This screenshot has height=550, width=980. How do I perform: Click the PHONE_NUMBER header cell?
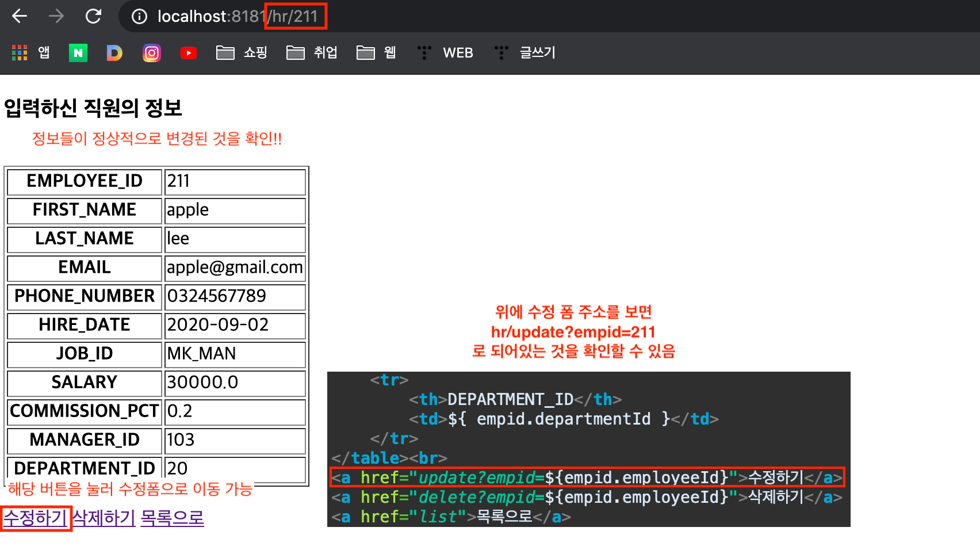point(85,297)
